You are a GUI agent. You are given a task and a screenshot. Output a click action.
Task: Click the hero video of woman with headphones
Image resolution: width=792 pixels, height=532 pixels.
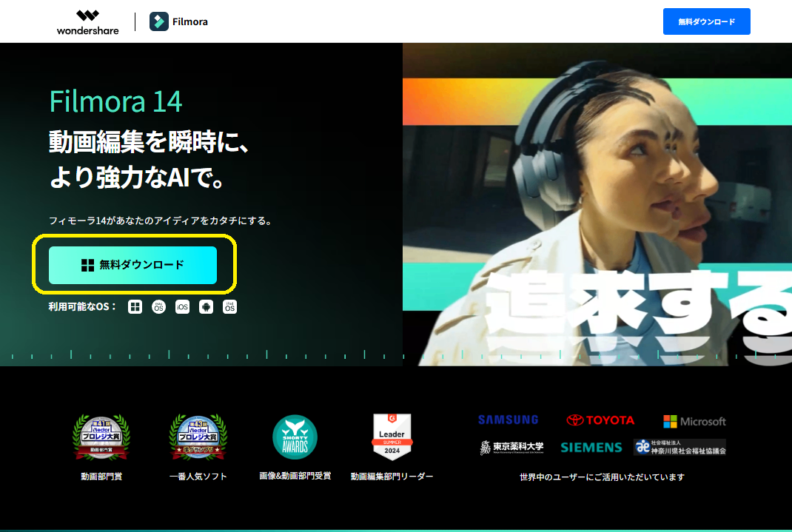click(597, 204)
